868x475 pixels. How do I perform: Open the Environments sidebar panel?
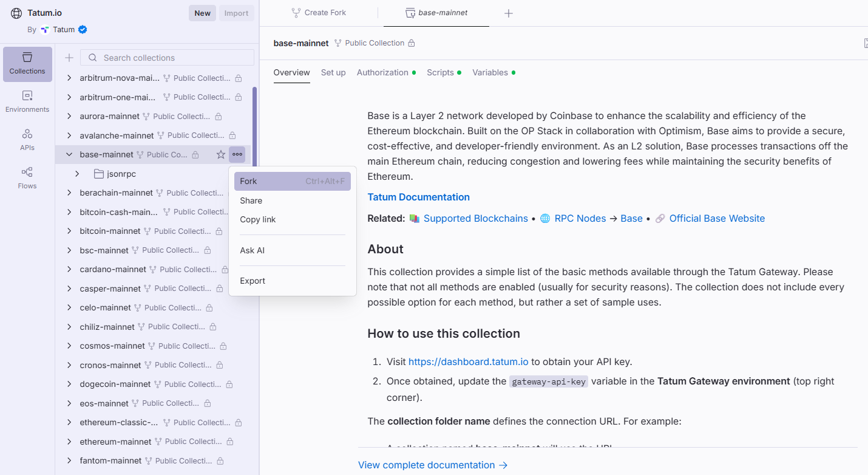click(x=27, y=101)
